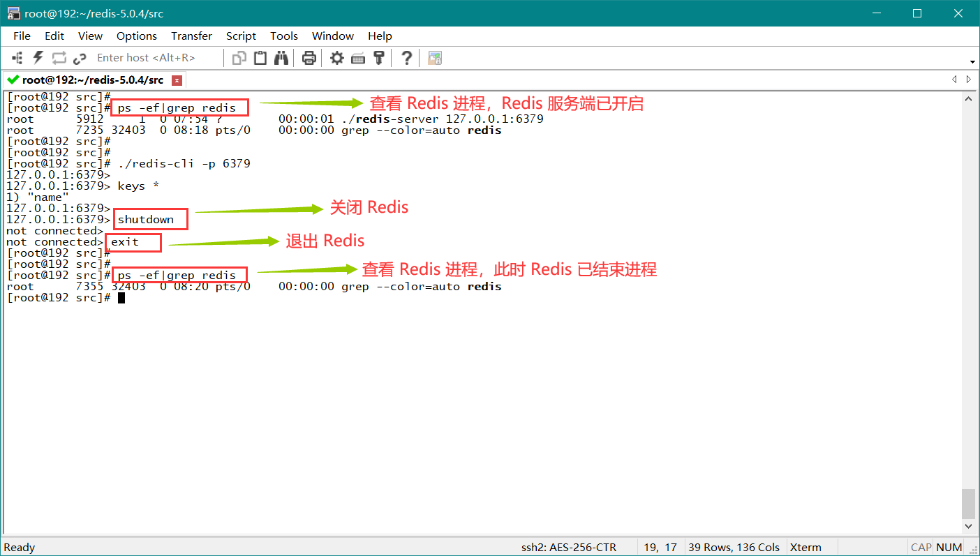
Task: Close the root@192 session tab
Action: (x=177, y=80)
